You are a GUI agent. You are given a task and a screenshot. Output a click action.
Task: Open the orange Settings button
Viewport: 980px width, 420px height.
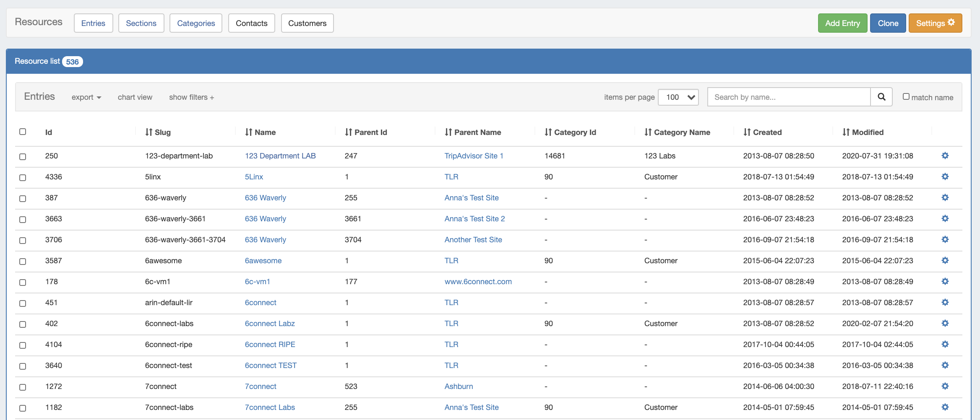click(935, 23)
